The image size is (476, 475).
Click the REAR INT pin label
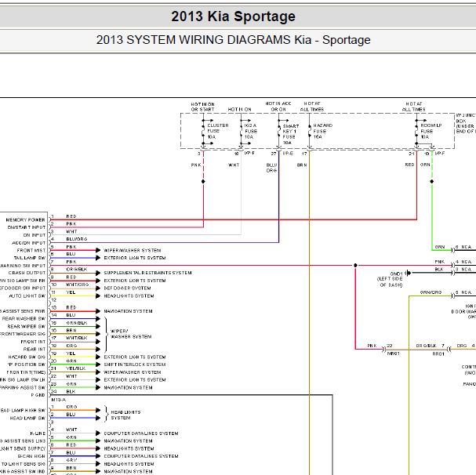35,350
